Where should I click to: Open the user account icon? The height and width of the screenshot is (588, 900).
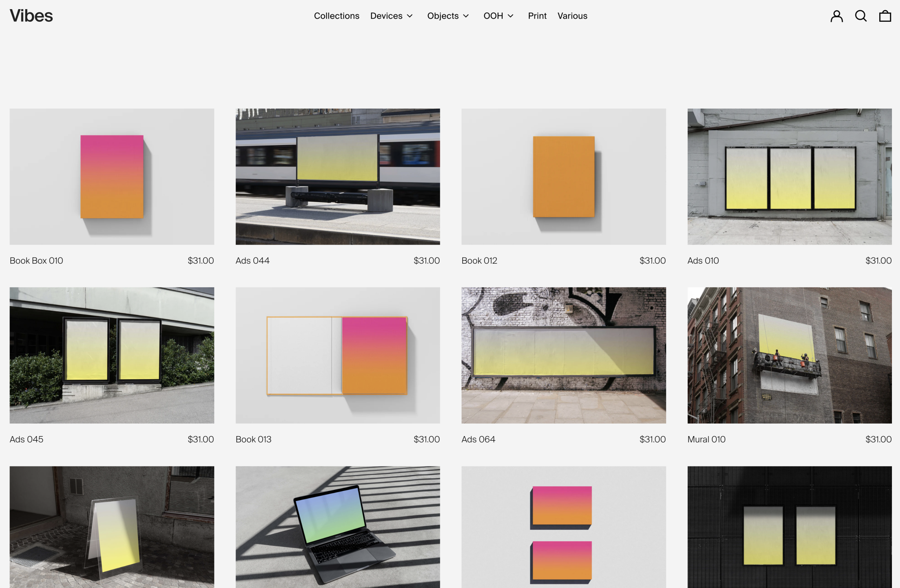tap(836, 16)
